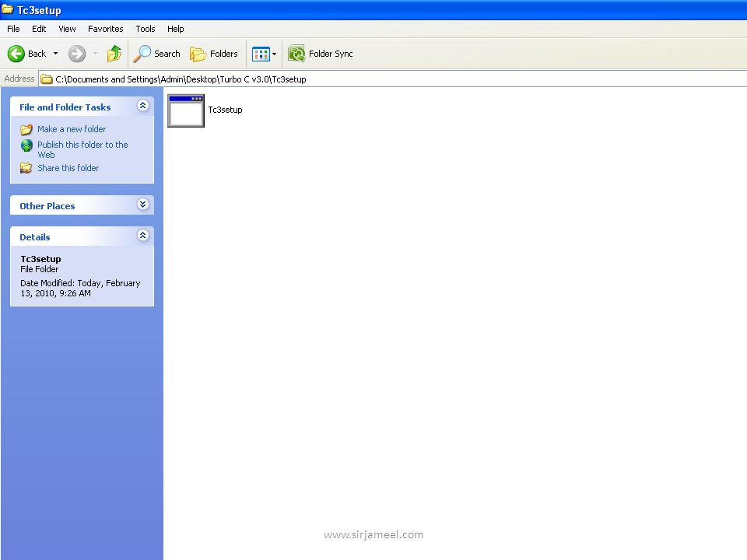Click the globe publish icon
The image size is (747, 560).
[x=26, y=145]
